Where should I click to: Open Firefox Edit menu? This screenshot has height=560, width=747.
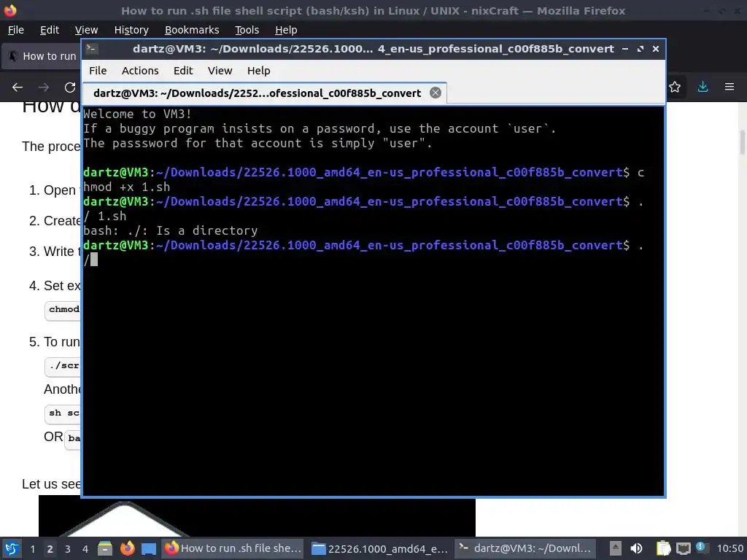50,30
